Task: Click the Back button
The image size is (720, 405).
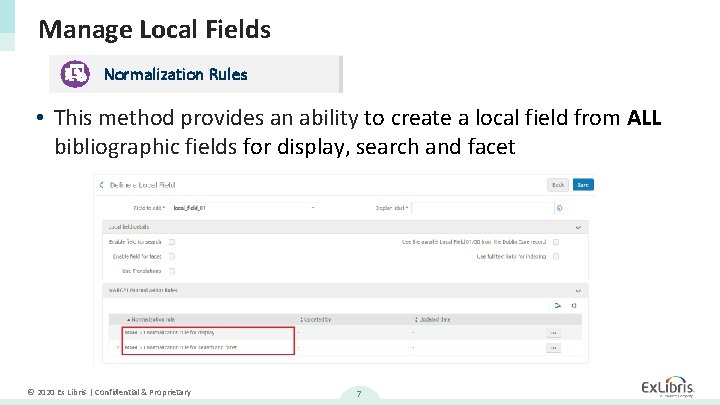Action: click(x=558, y=185)
